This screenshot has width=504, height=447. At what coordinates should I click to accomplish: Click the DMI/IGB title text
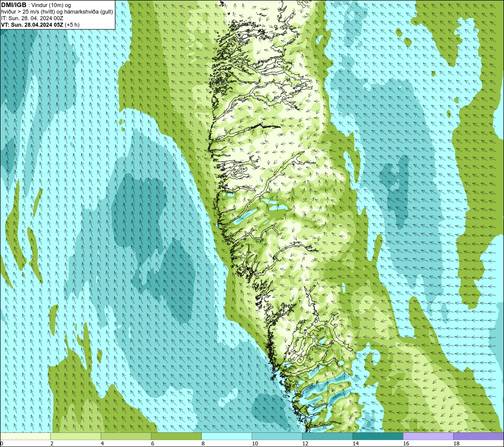tap(14, 5)
